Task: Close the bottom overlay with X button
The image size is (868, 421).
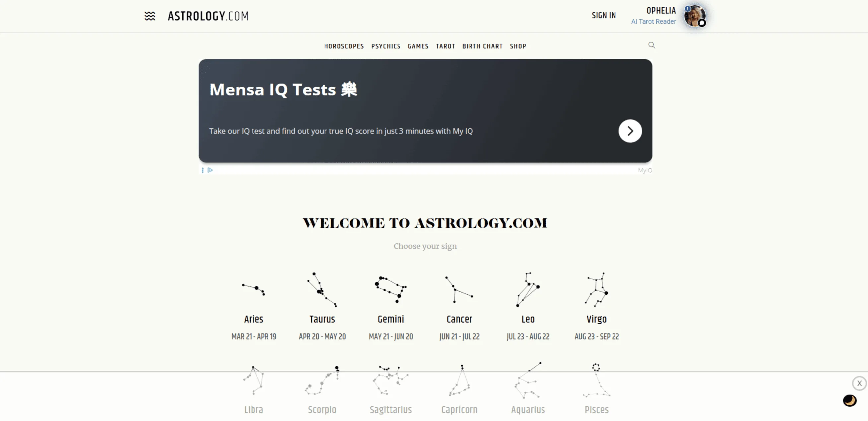Action: (859, 383)
